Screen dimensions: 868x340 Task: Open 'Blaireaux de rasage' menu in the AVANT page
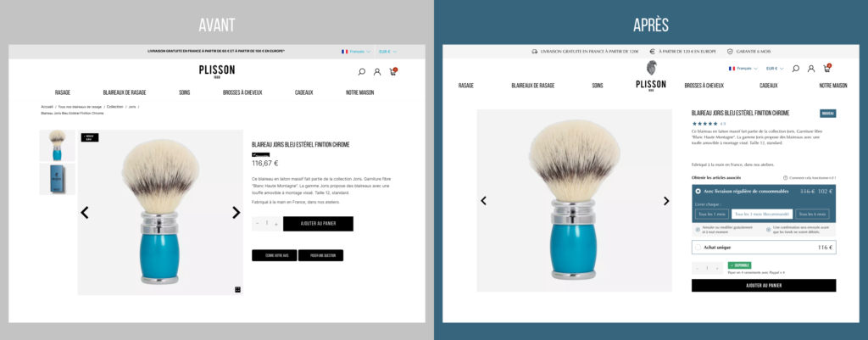[x=125, y=92]
